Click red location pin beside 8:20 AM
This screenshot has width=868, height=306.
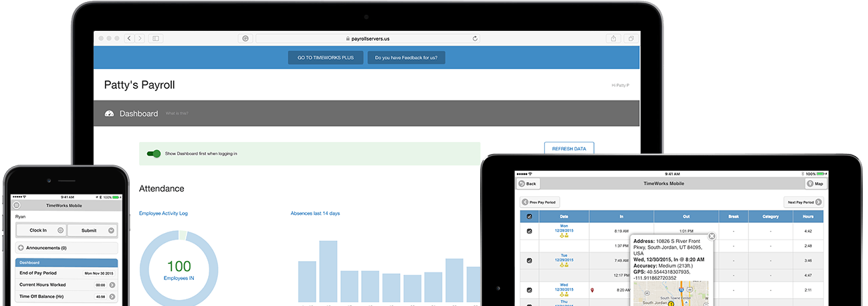click(x=592, y=290)
